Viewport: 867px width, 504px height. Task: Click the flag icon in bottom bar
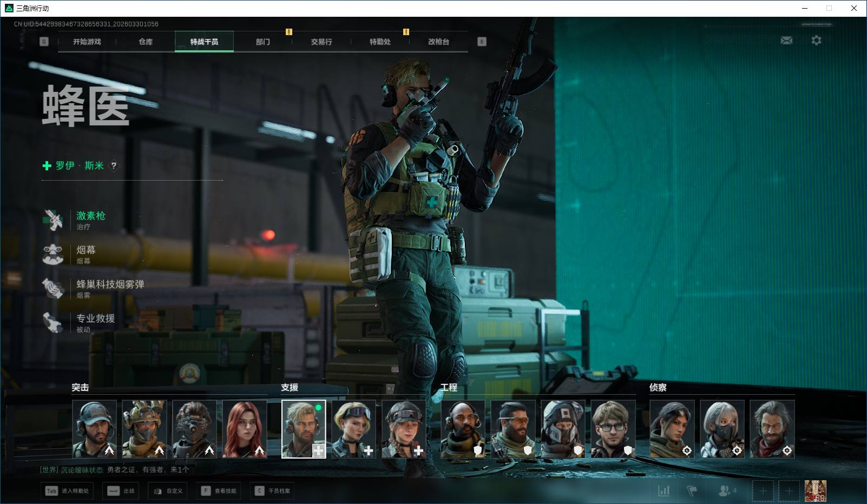tap(692, 491)
